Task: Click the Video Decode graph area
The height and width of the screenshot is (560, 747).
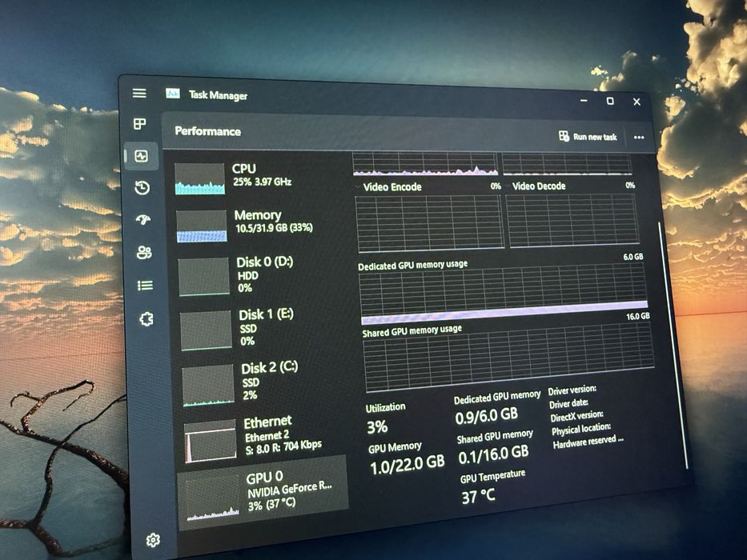Action: [x=573, y=221]
